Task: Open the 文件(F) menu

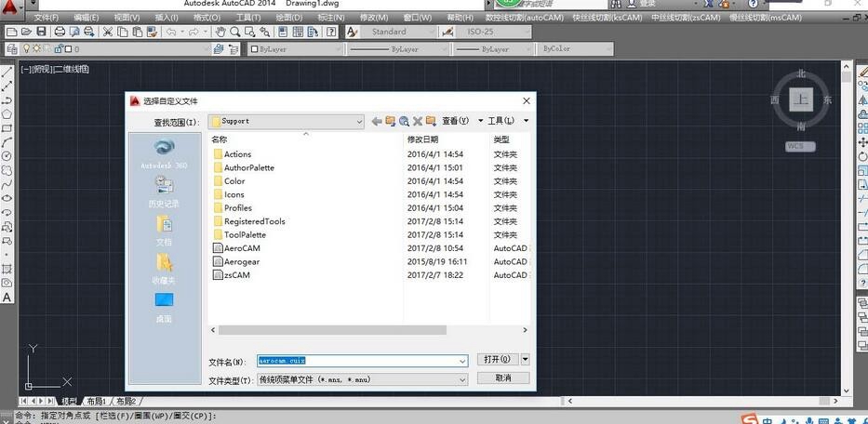Action: [x=46, y=18]
